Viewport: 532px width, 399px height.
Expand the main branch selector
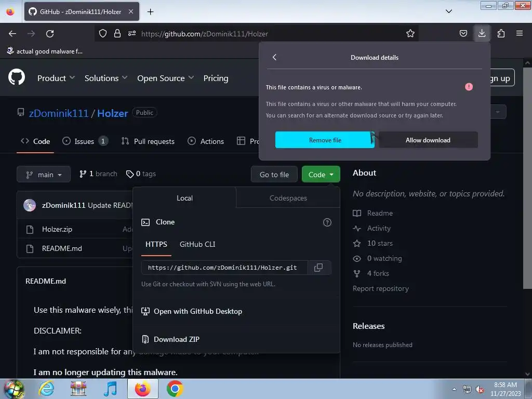point(44,175)
